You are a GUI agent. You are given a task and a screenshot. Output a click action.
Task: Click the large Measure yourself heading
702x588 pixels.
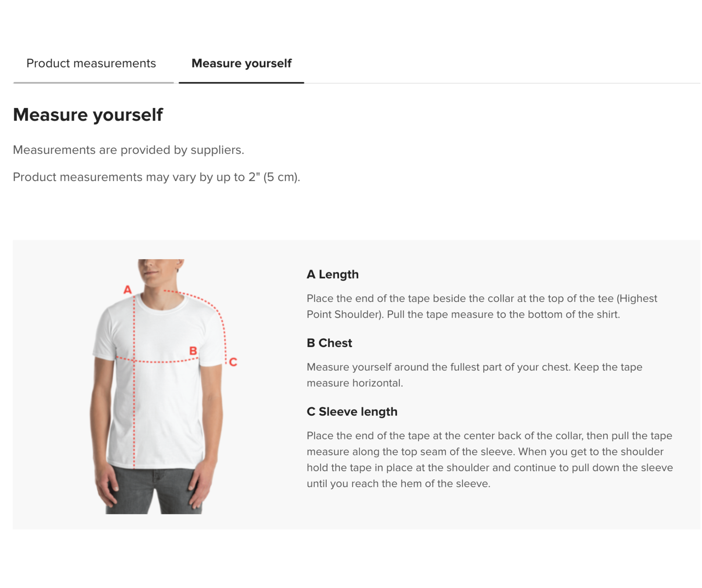[x=88, y=115]
